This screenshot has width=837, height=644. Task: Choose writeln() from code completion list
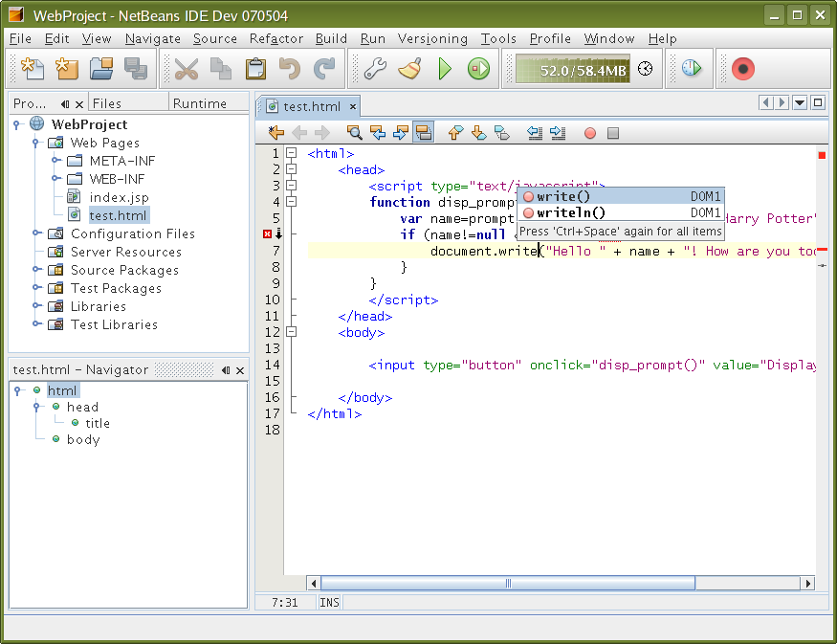621,212
